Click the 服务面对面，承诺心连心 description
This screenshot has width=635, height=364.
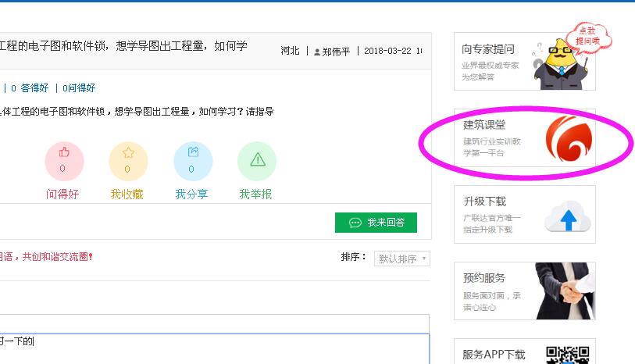point(492,302)
